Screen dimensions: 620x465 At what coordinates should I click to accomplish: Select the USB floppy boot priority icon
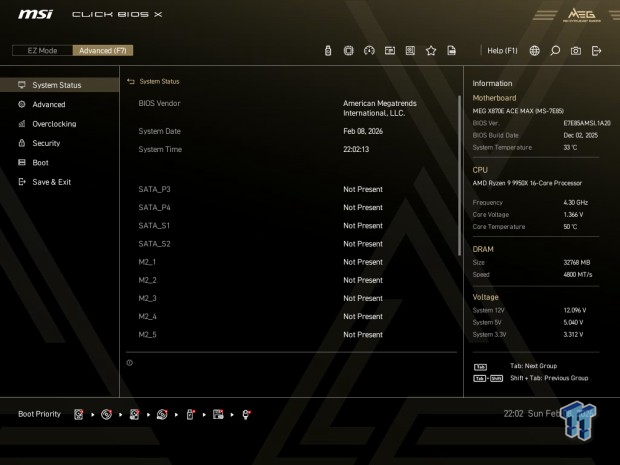218,414
